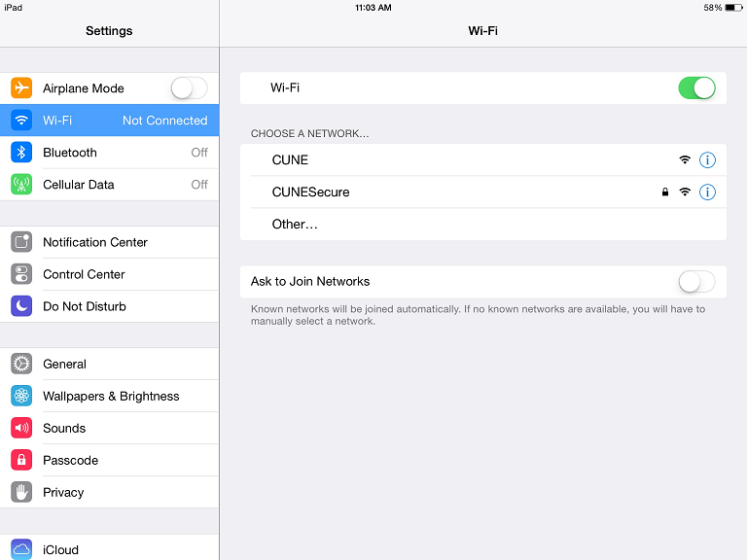Open info for CUNE network
Screen dimensions: 747x560
point(707,160)
